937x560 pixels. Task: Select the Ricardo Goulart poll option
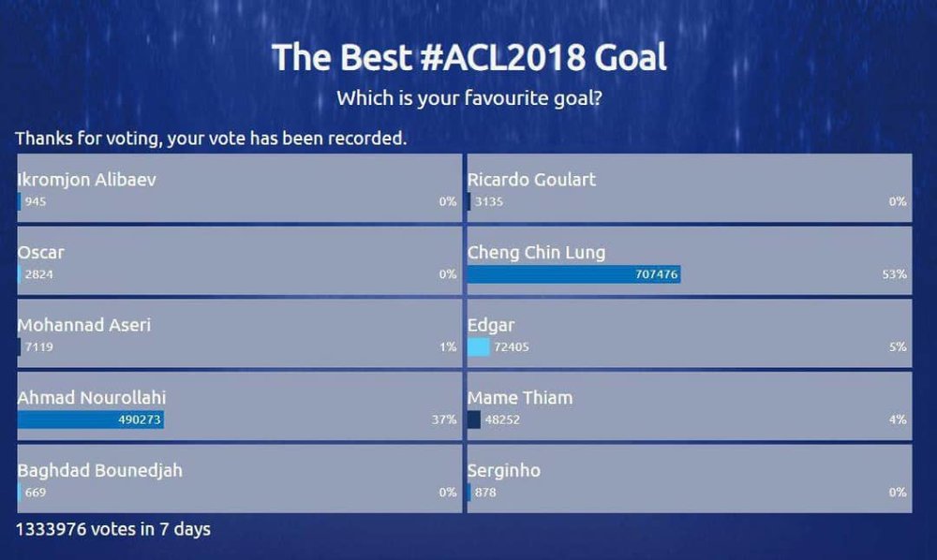[x=690, y=188]
